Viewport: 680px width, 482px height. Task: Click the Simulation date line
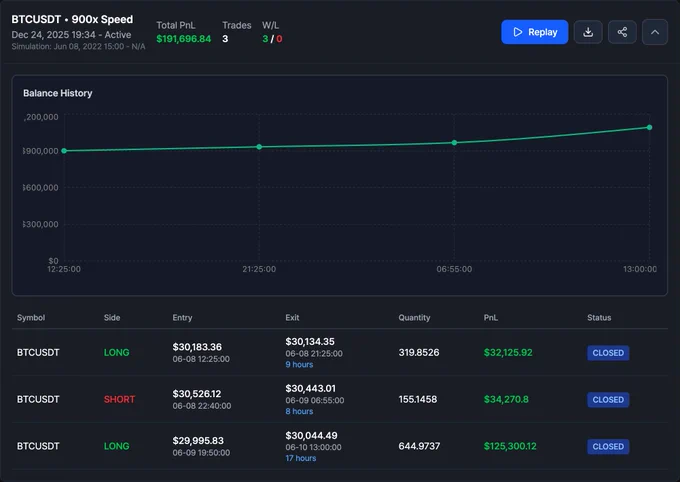[78, 46]
